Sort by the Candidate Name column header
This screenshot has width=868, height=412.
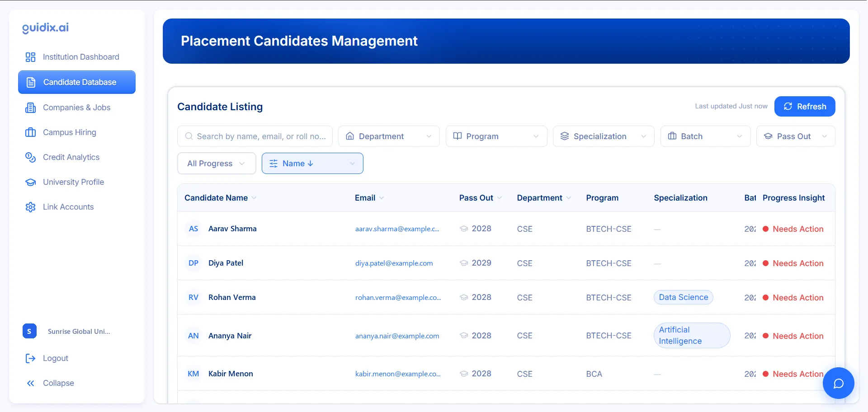click(x=221, y=198)
